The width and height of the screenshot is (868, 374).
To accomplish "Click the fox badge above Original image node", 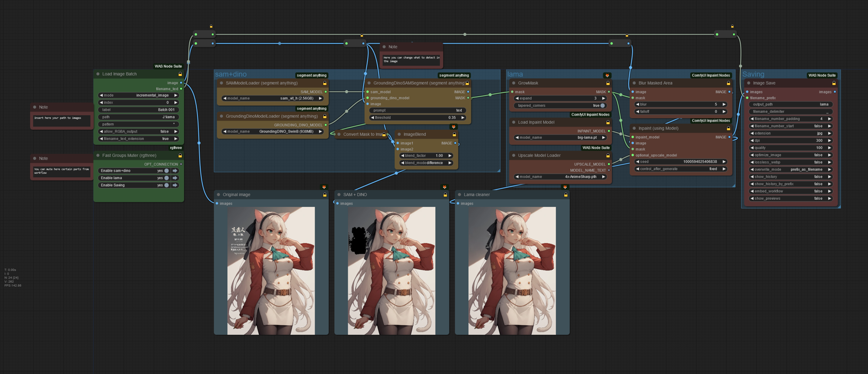I will click(x=324, y=187).
